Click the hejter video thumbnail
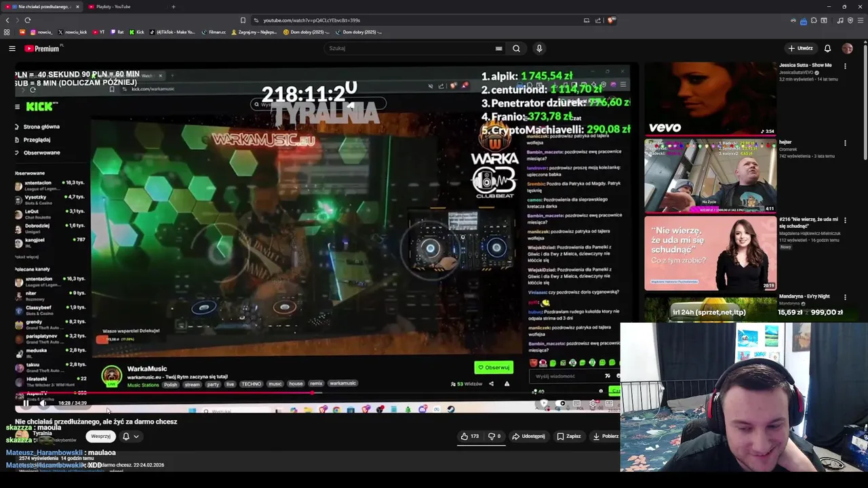The width and height of the screenshot is (868, 488). pos(710,176)
